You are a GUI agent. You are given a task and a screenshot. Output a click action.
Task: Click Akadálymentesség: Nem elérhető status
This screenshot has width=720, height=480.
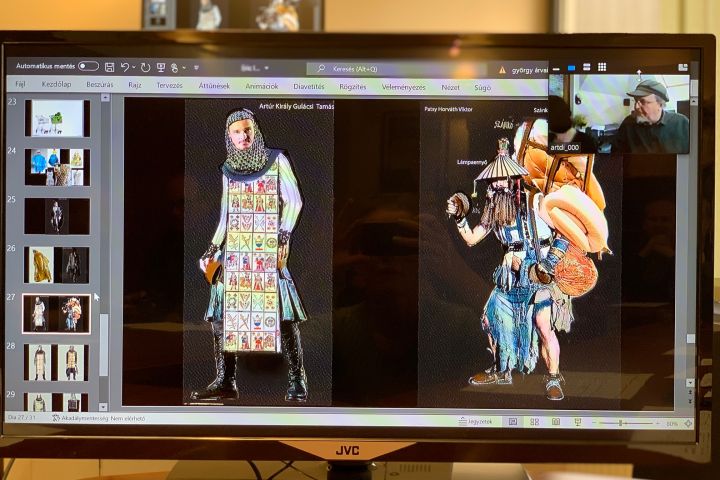99,418
